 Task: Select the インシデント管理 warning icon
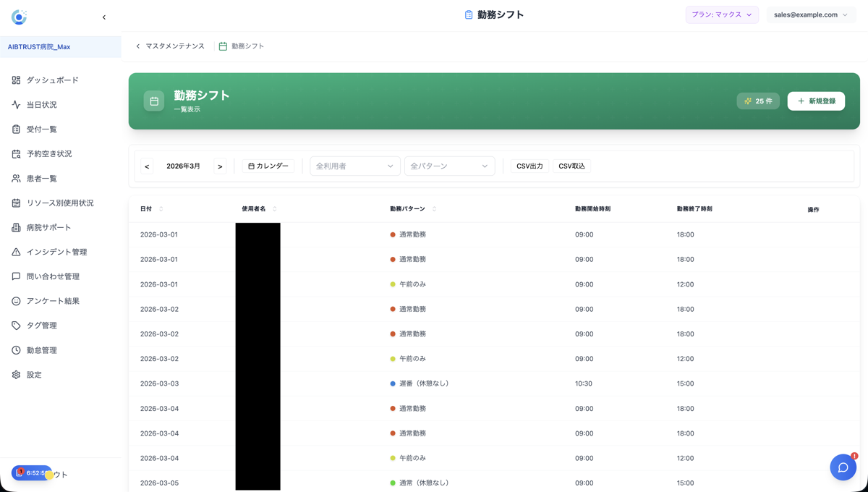tap(14, 252)
